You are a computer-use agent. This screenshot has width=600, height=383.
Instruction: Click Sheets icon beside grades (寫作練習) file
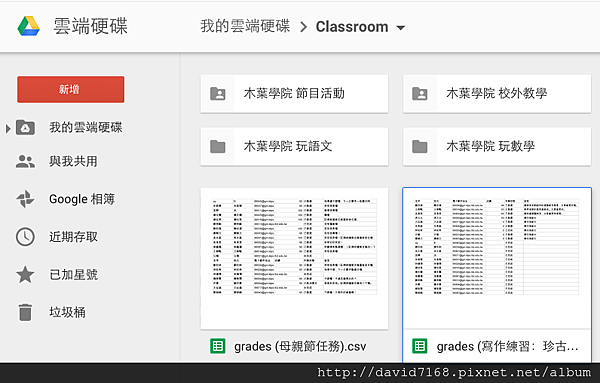420,346
